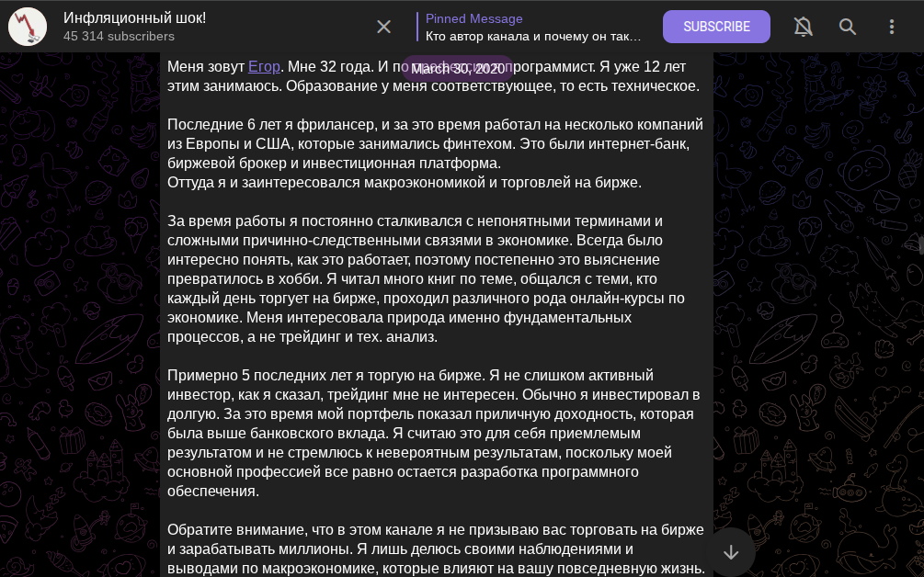Click the paragraph starting "За время работы"
This screenshot has height=577, width=924.
[426, 278]
